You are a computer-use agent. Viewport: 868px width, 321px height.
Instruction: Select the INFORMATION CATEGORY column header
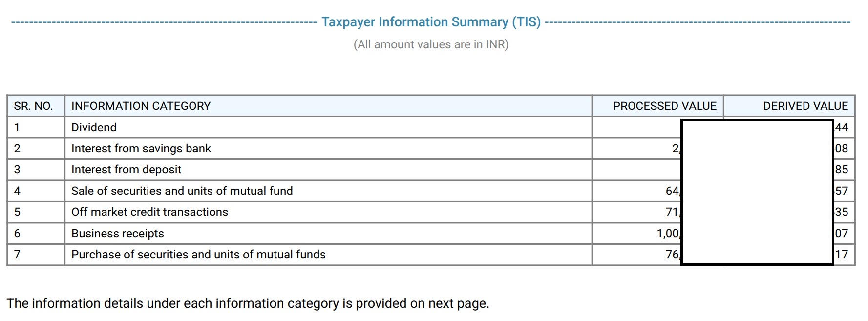(x=141, y=106)
